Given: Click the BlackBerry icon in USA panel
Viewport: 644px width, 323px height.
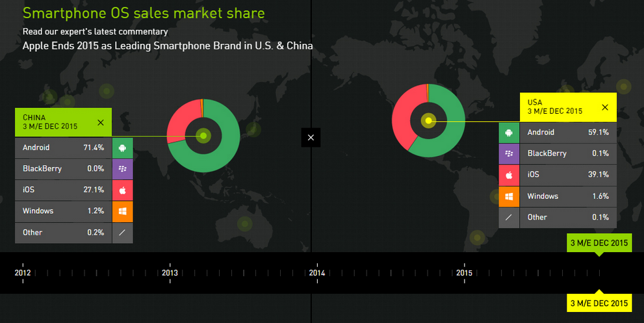Looking at the screenshot, I should (509, 153).
